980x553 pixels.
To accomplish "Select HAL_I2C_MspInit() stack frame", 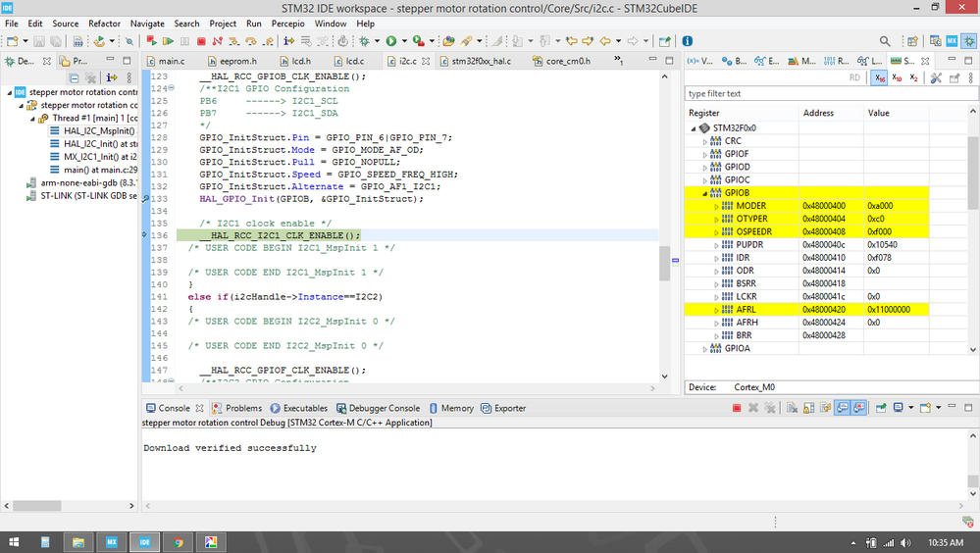I will pos(92,131).
